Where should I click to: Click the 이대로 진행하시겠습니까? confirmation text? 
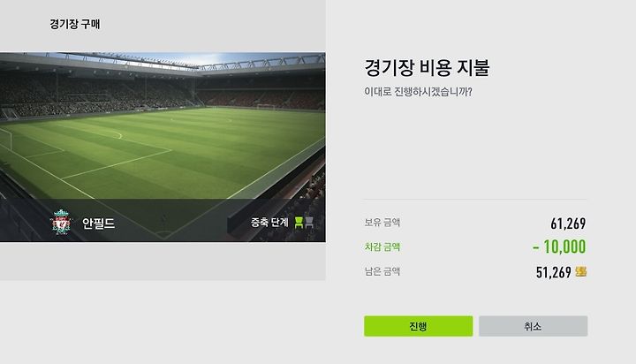(x=418, y=92)
